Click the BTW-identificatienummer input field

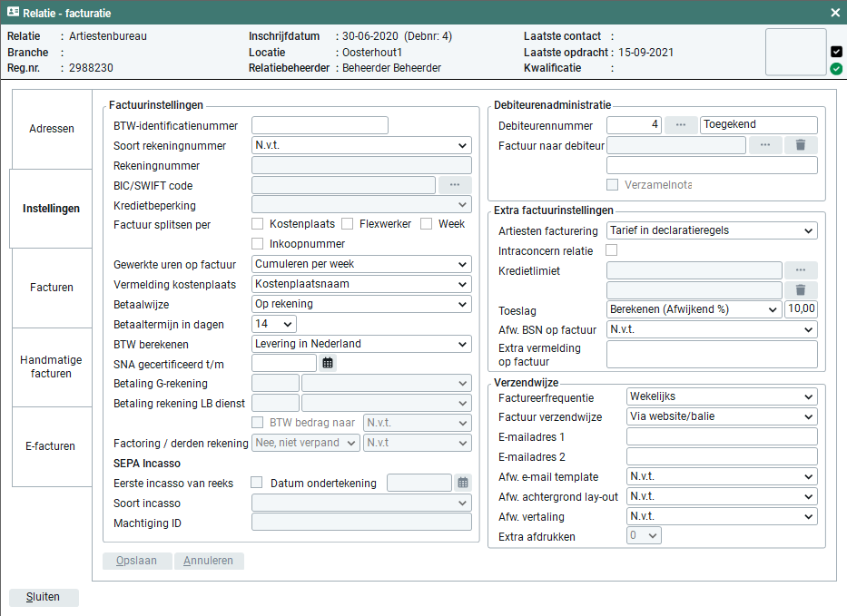coord(320,125)
